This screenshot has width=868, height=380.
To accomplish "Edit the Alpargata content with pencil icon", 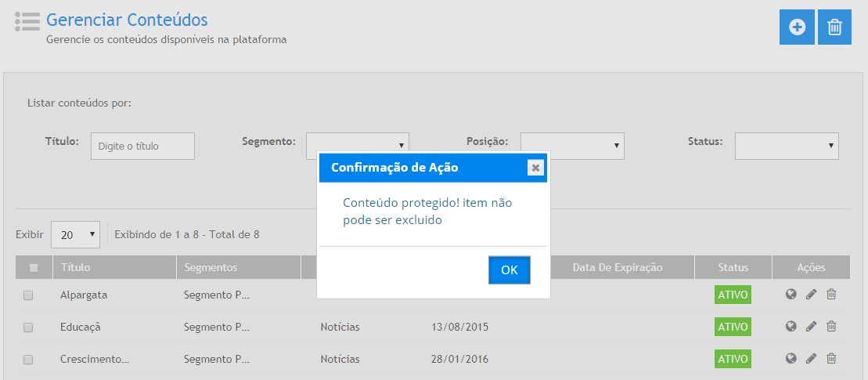I will click(x=811, y=295).
